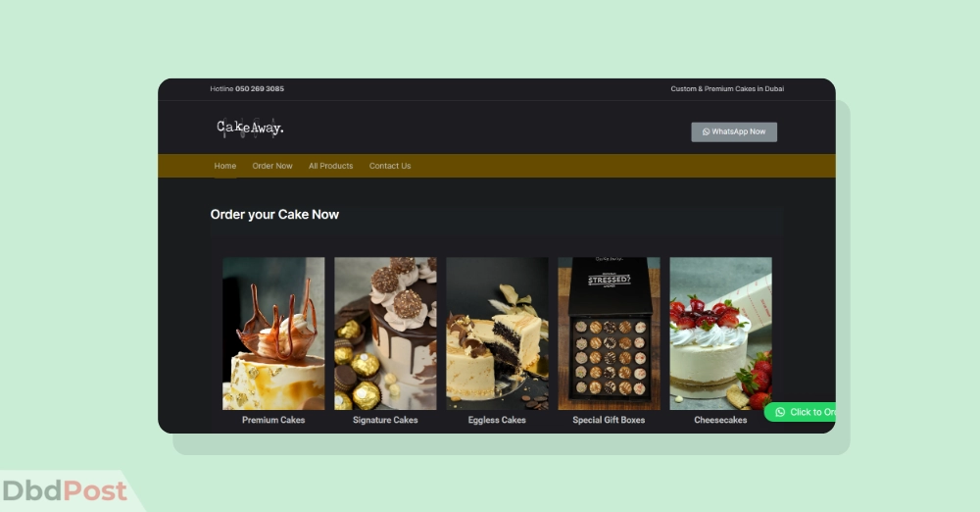
Task: Open the Signature Cakes image
Action: (385, 333)
